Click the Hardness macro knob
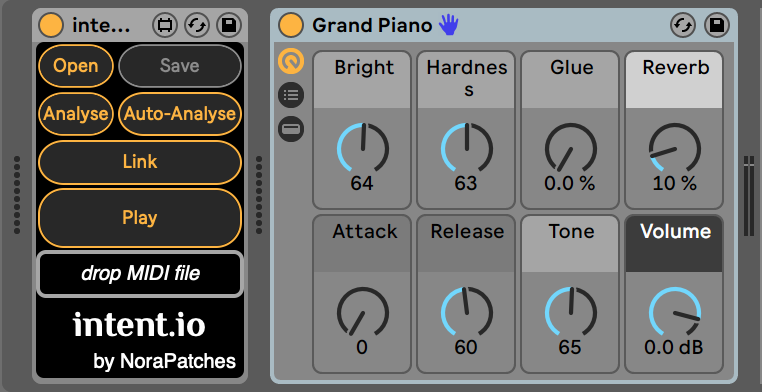Image resolution: width=762 pixels, height=392 pixels. click(x=467, y=148)
